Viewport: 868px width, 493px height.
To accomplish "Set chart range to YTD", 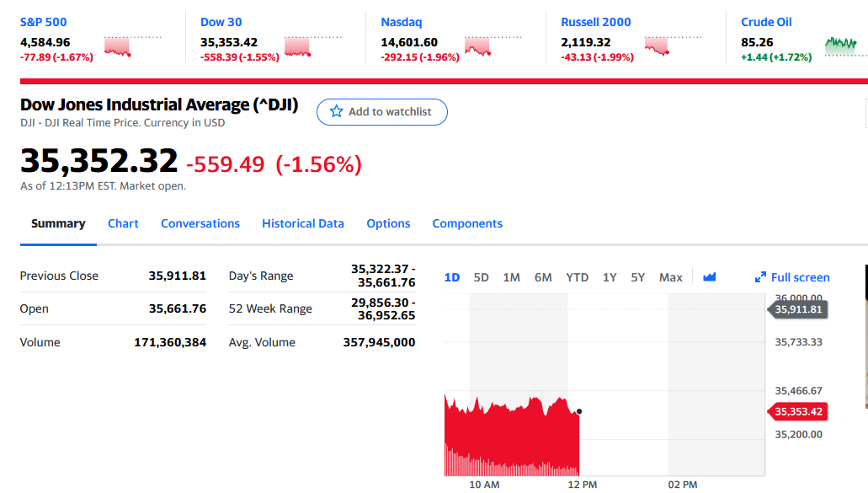I will [x=577, y=277].
